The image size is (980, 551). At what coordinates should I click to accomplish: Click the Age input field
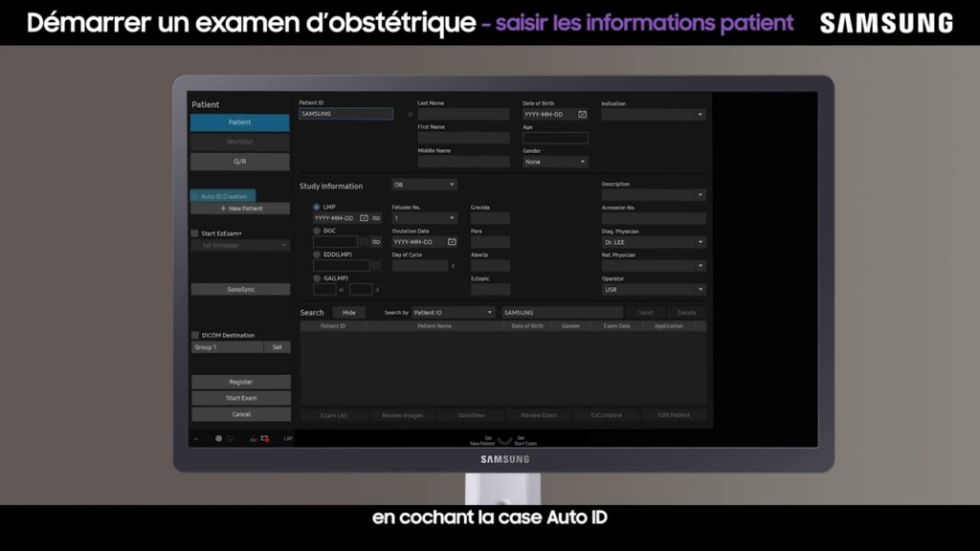pyautogui.click(x=555, y=138)
